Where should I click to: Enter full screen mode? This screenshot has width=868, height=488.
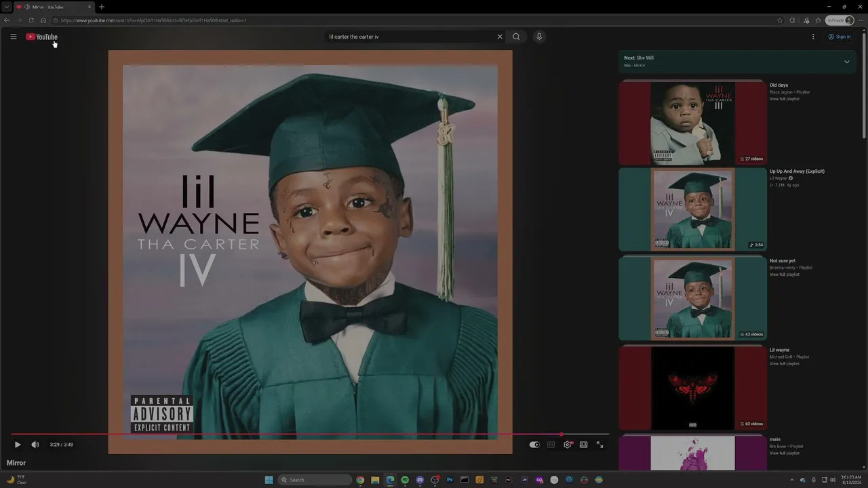click(x=599, y=445)
